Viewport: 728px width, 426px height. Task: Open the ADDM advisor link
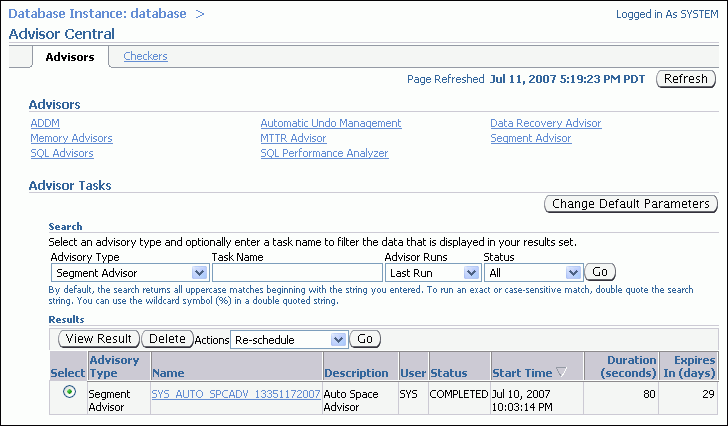[x=45, y=123]
